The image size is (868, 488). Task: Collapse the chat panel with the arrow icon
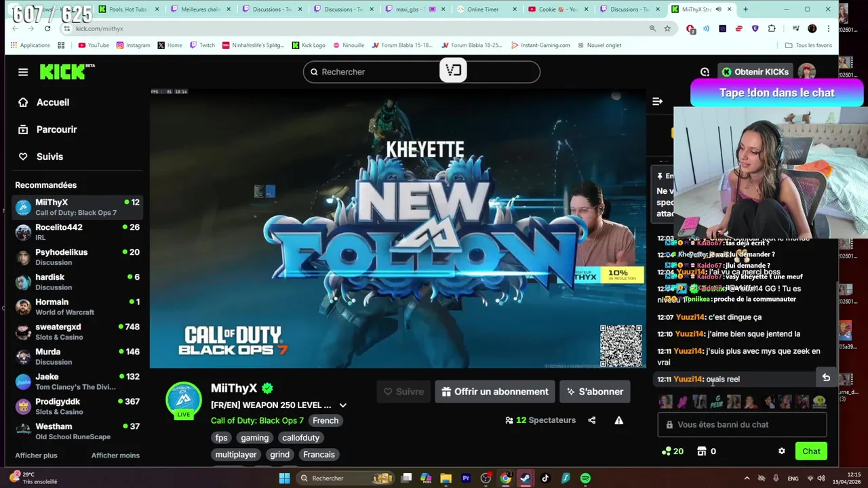coord(657,102)
